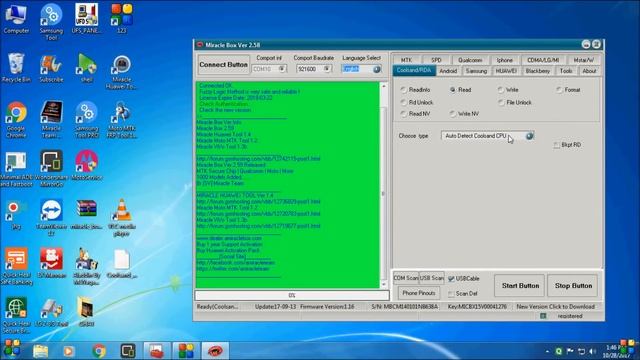Expand the Comport Baudrate dropdown

click(327, 69)
